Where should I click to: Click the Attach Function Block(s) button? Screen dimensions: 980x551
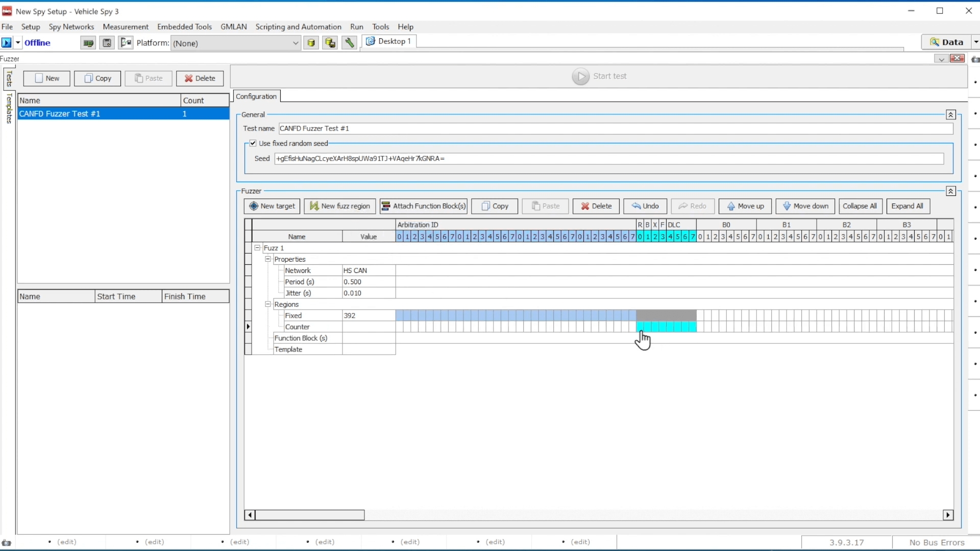click(424, 206)
